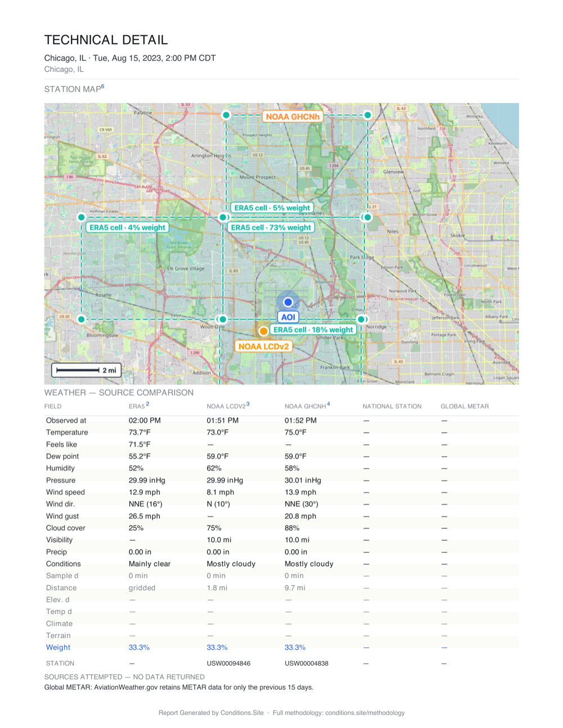Viewport: 563px width, 728px height.
Task: Select the distance value 9.7 mi
Action: click(295, 588)
